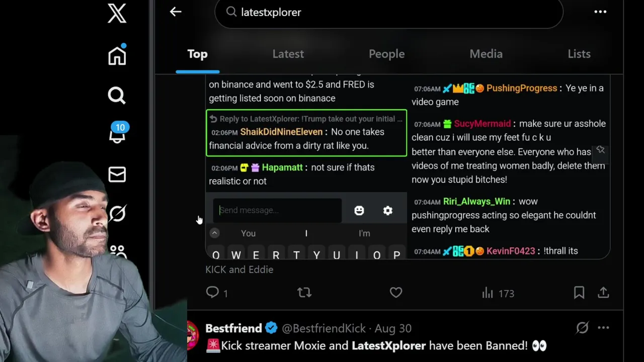Viewport: 644px width, 362px height.
Task: Switch to the People tab
Action: [x=386, y=54]
